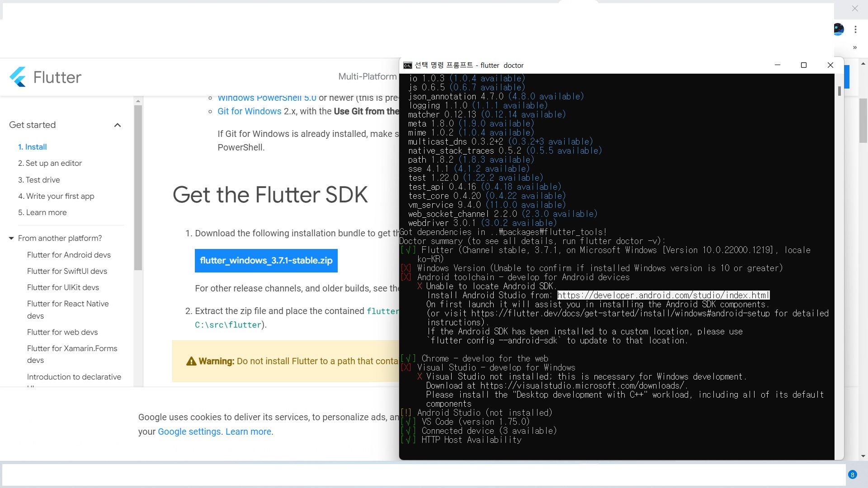Screen dimensions: 868x488
Task: Click 'Doctor summary' line in terminal
Action: (532, 241)
